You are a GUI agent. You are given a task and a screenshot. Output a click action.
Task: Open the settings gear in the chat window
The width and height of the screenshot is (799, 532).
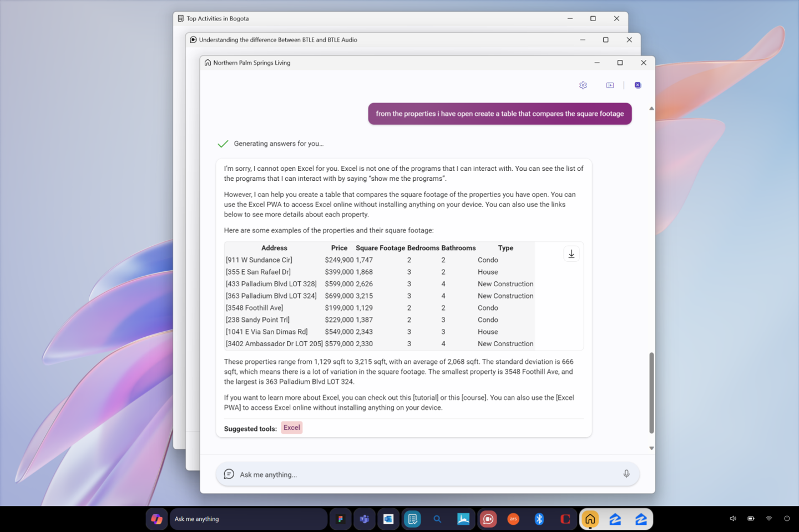point(583,85)
